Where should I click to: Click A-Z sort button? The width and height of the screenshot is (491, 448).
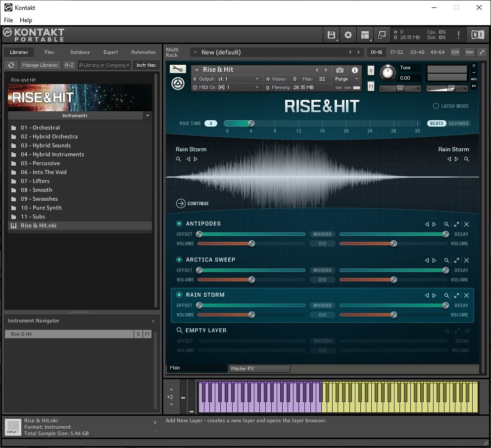[69, 65]
